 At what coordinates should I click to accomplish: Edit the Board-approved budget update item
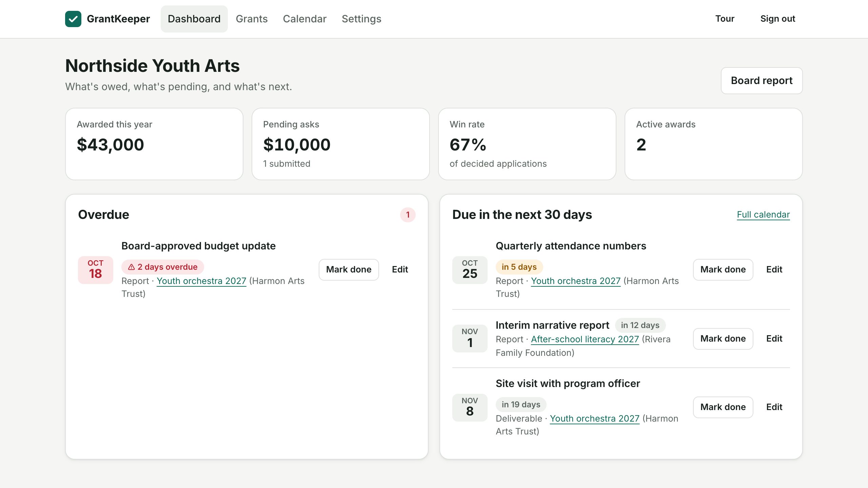400,269
